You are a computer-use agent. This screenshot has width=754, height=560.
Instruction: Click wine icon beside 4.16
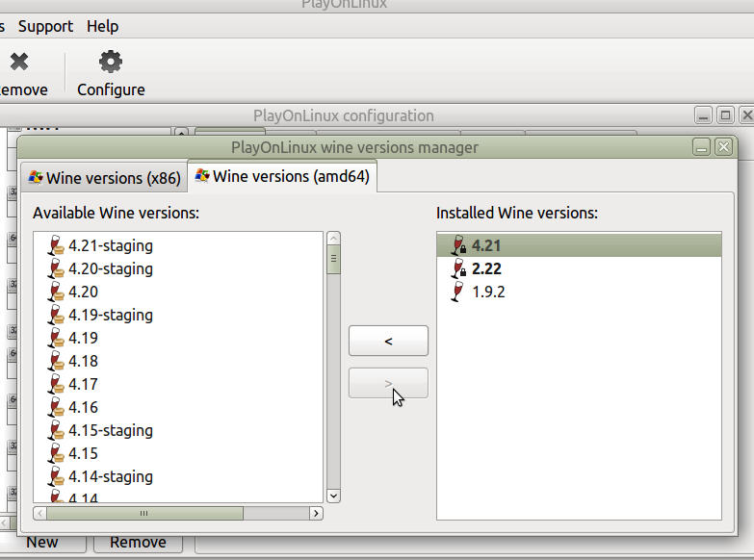click(56, 407)
